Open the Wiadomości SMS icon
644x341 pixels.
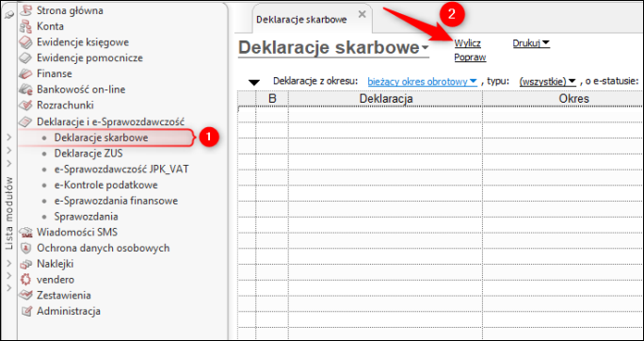tap(25, 232)
